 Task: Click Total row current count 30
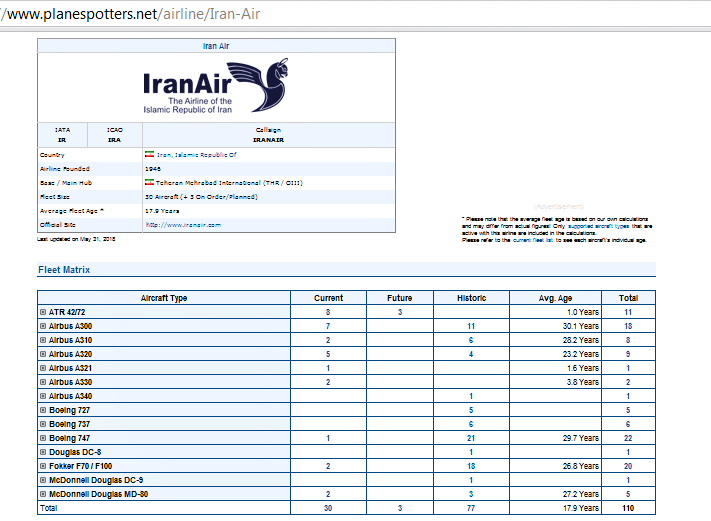tap(328, 508)
